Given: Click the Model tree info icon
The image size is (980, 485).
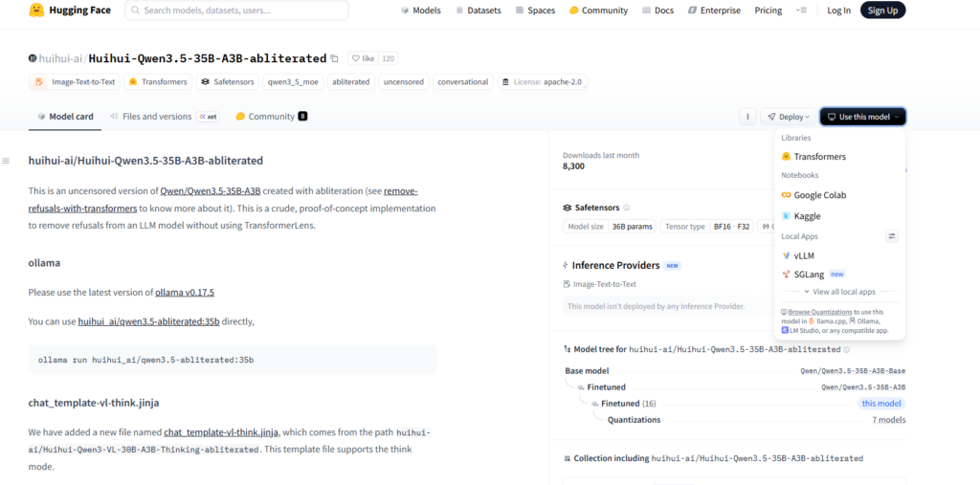Looking at the screenshot, I should click(846, 349).
